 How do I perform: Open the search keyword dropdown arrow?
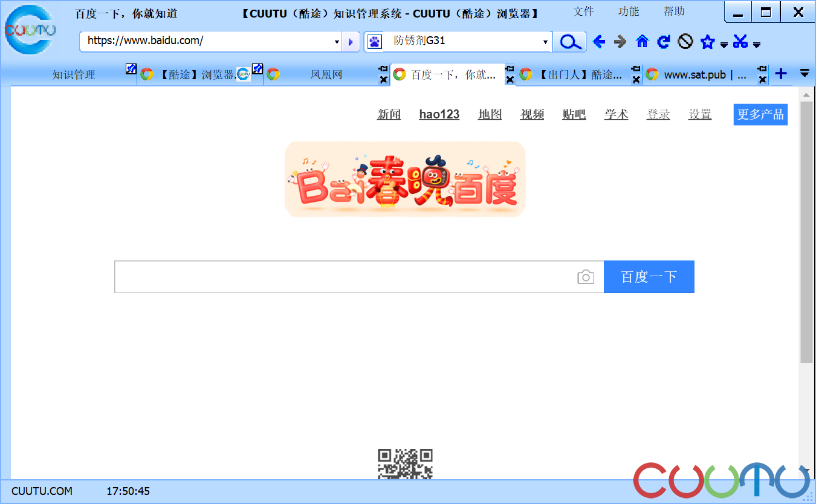(545, 42)
